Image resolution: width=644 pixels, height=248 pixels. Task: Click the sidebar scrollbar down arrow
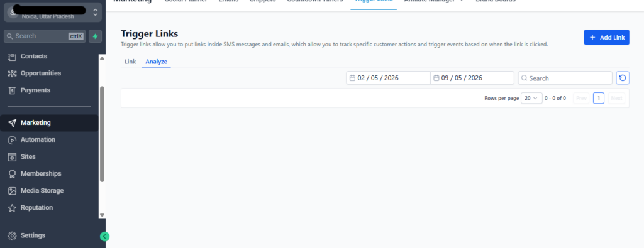pyautogui.click(x=103, y=215)
